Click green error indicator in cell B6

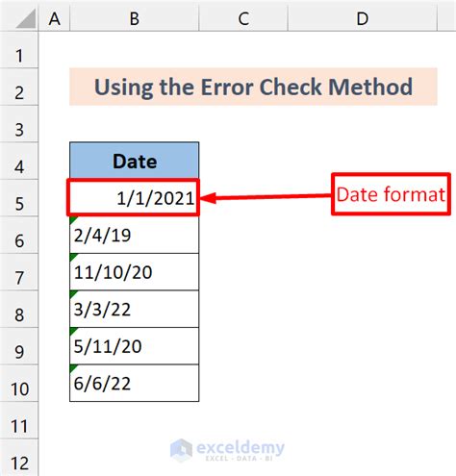[x=73, y=220]
